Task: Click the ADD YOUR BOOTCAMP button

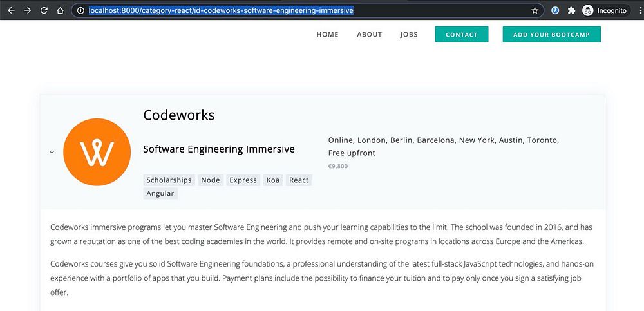Action: point(552,35)
